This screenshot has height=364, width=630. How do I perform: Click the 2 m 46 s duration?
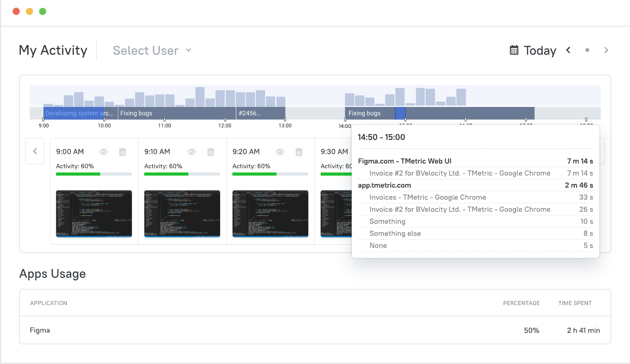click(579, 185)
